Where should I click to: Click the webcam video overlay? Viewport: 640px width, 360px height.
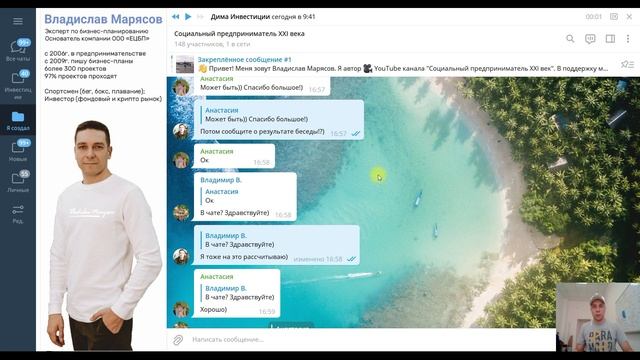[598, 317]
